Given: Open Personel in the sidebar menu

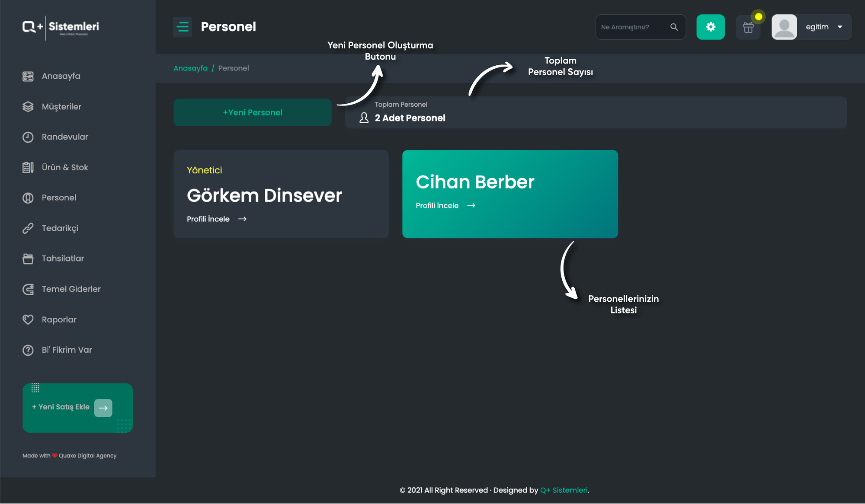Looking at the screenshot, I should point(59,198).
